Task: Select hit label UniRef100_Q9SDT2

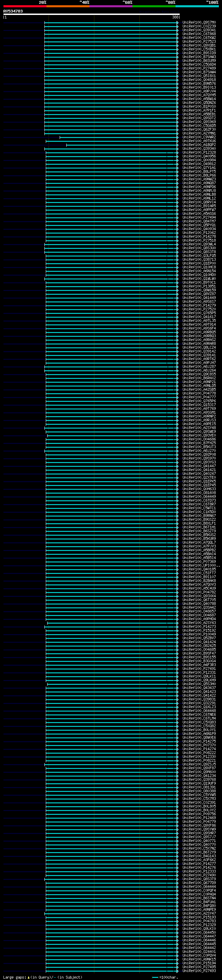Action: (x=199, y=118)
